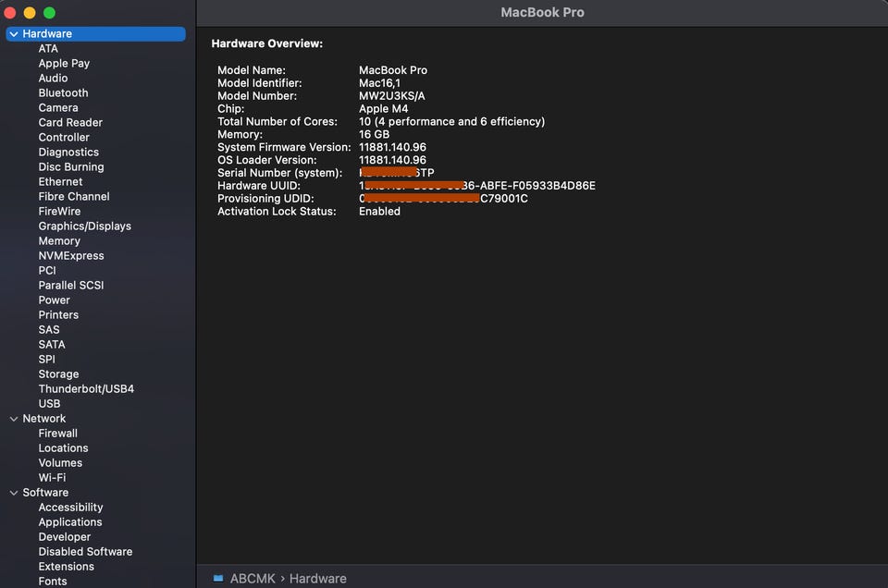Select Graphics/Displays in sidebar
Image resolution: width=888 pixels, height=588 pixels.
84,227
